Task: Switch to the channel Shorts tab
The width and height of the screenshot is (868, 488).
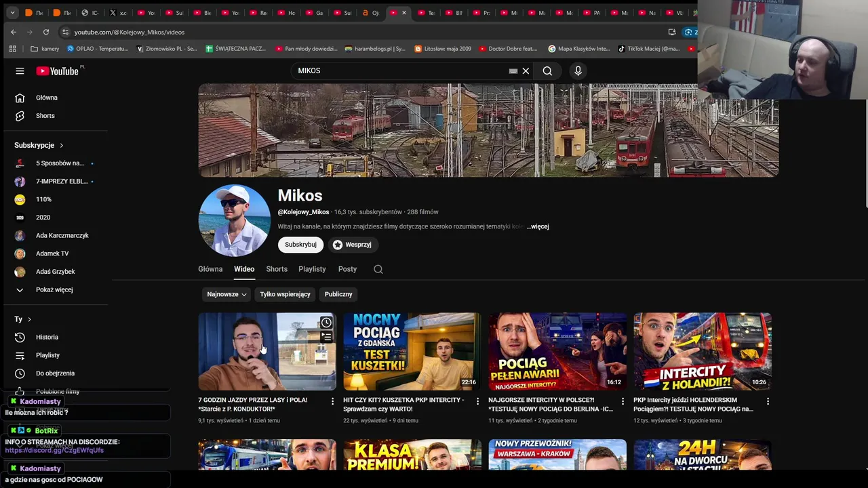Action: click(277, 269)
